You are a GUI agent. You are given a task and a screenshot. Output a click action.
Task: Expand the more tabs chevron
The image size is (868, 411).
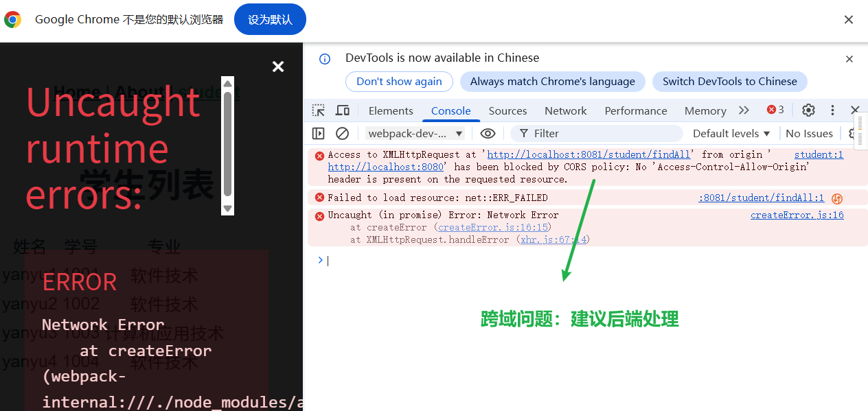pyautogui.click(x=744, y=110)
